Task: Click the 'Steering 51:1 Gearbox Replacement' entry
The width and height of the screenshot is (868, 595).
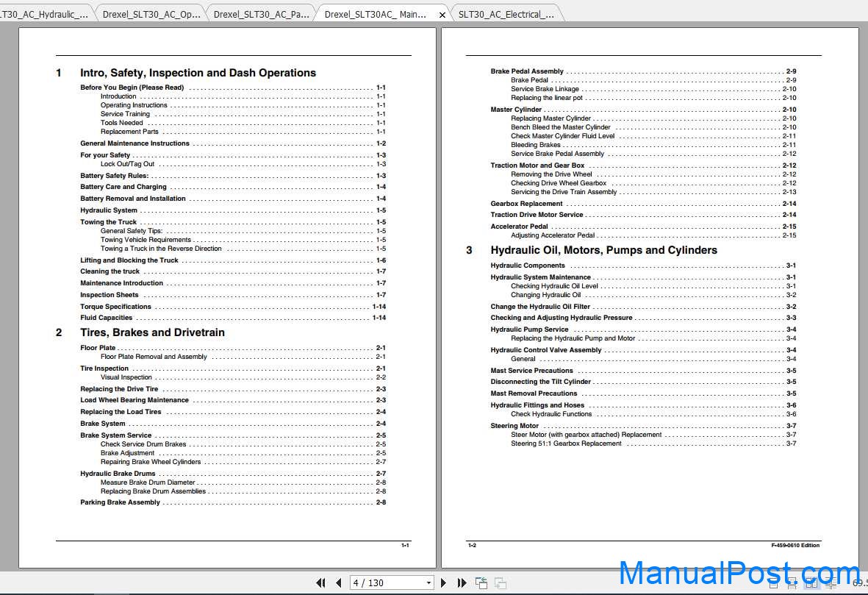Action: (x=654, y=443)
